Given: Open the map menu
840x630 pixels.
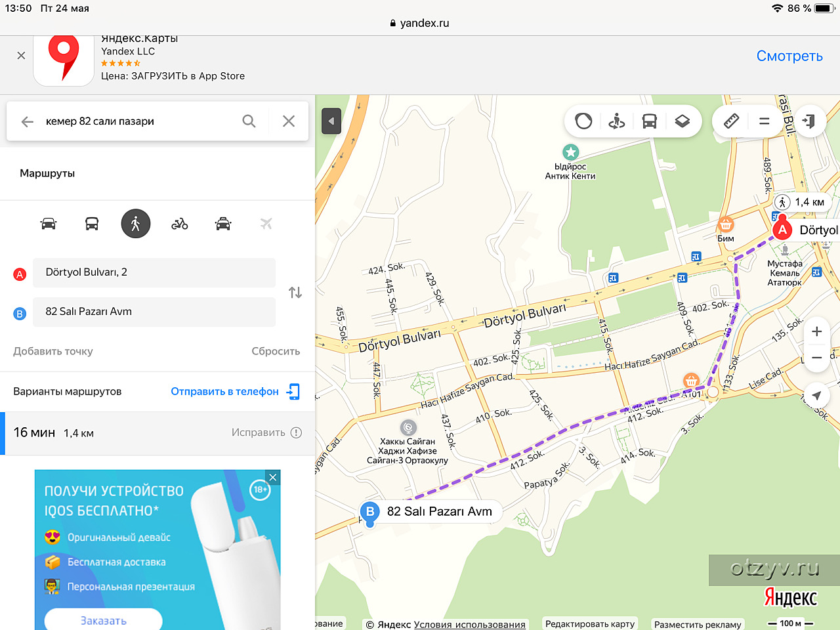Looking at the screenshot, I should point(764,121).
